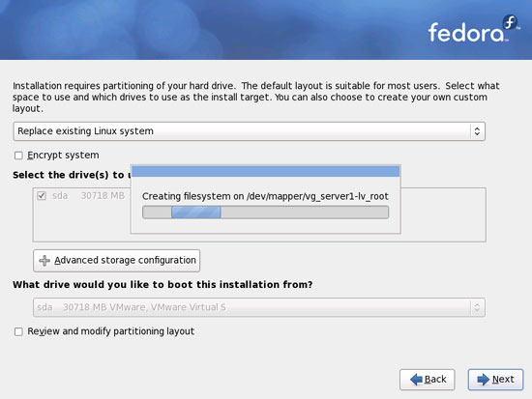Click the left arrow icon on the Back button
Viewport: 532px width, 399px height.
coord(416,380)
